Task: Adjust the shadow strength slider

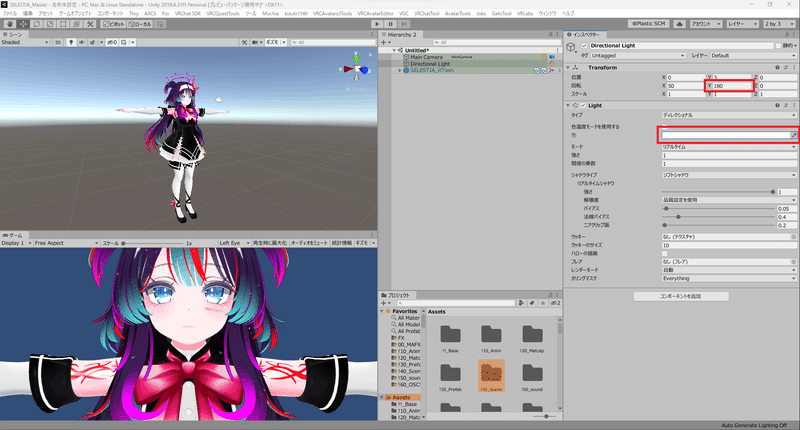Action: 718,192
